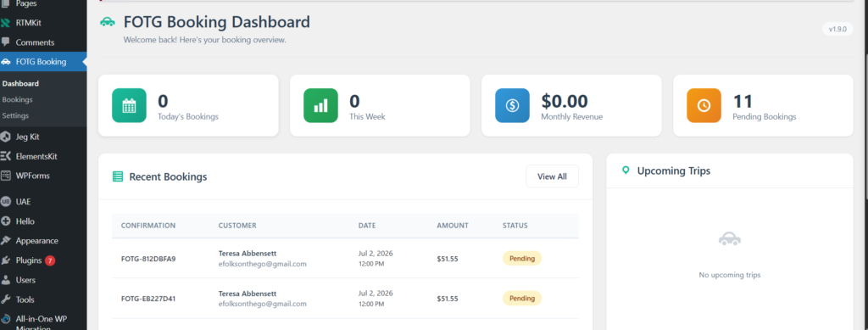Viewport: 868px width, 330px height.
Task: Click the ElementsKit EK icon
Action: 6,156
